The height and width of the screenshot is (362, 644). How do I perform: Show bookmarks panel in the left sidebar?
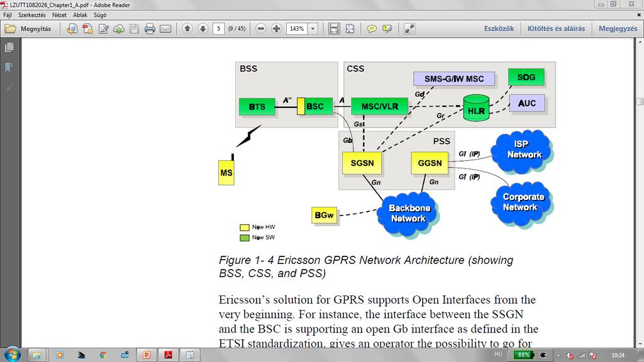[x=9, y=67]
